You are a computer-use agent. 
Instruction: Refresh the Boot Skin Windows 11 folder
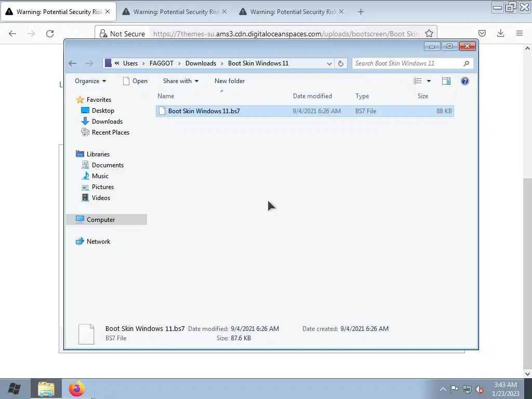click(341, 63)
